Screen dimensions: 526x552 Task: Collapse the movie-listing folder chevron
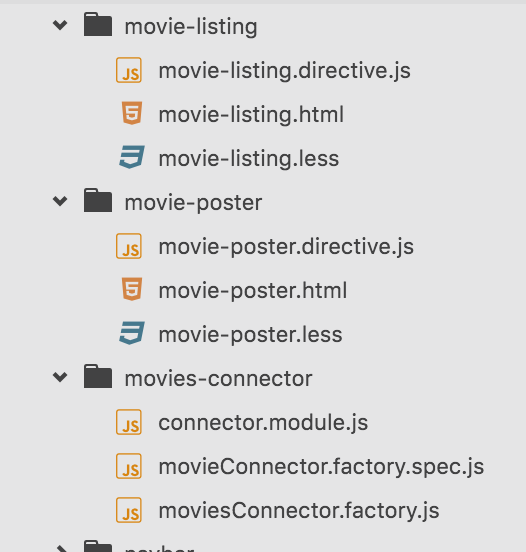pos(60,25)
